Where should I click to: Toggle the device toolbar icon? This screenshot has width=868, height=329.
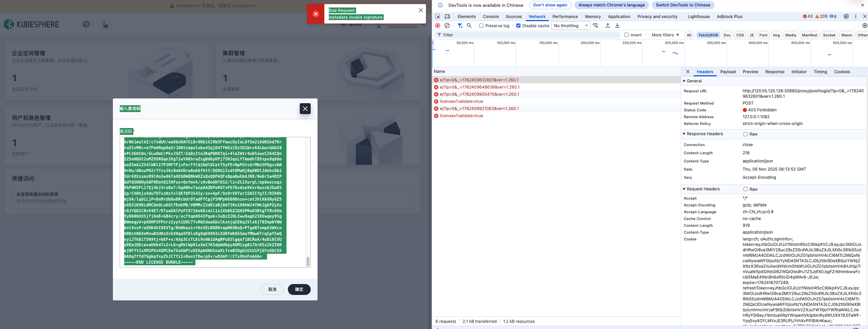pyautogui.click(x=447, y=16)
